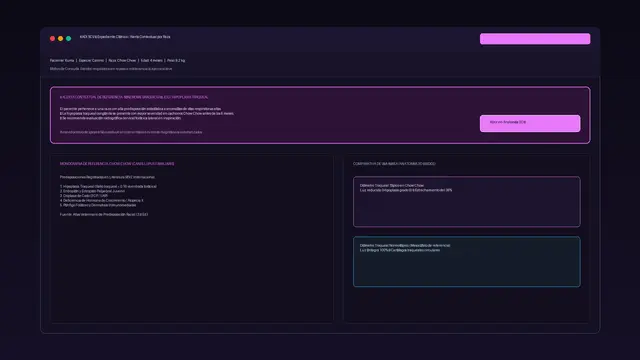
Task: Click the contextual alert banner heading
Action: (134, 97)
